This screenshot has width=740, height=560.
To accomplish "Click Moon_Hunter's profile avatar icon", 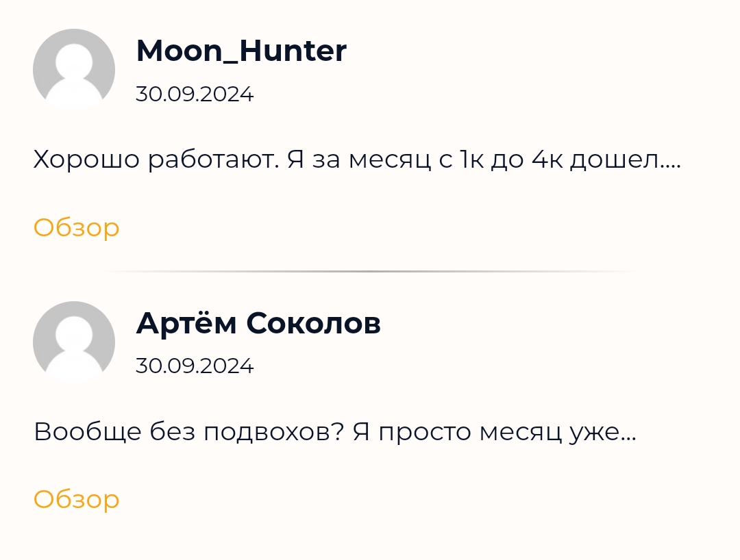I will (74, 69).
